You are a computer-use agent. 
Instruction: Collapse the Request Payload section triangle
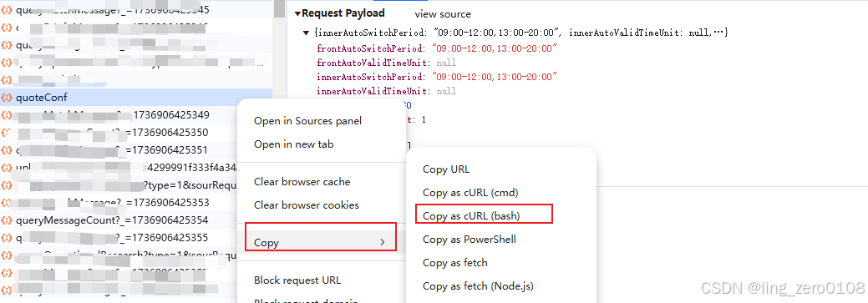click(297, 14)
